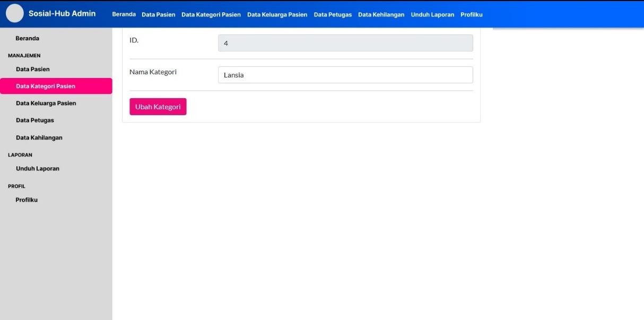
Task: Click the Sosial-Hub Admin brand title
Action: click(x=62, y=13)
